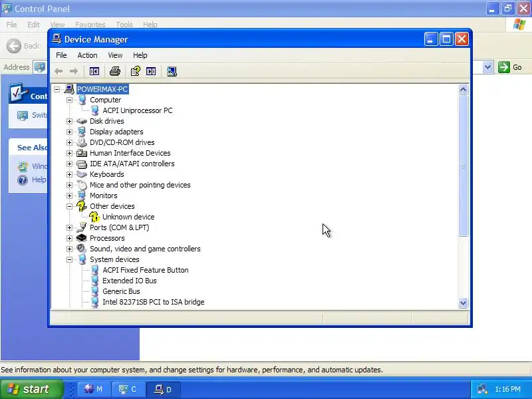Expand Sound, video and game controllers
Image resolution: width=532 pixels, height=399 pixels.
70,249
